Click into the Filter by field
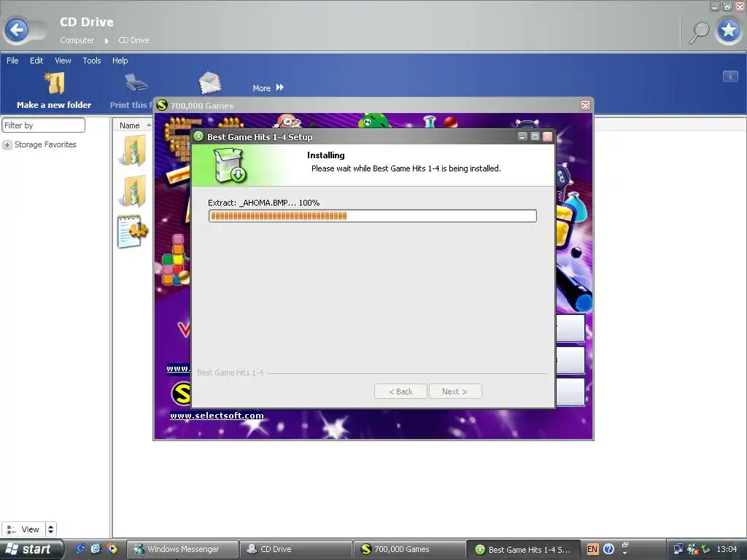Screen dimensions: 747x560 click(x=43, y=125)
